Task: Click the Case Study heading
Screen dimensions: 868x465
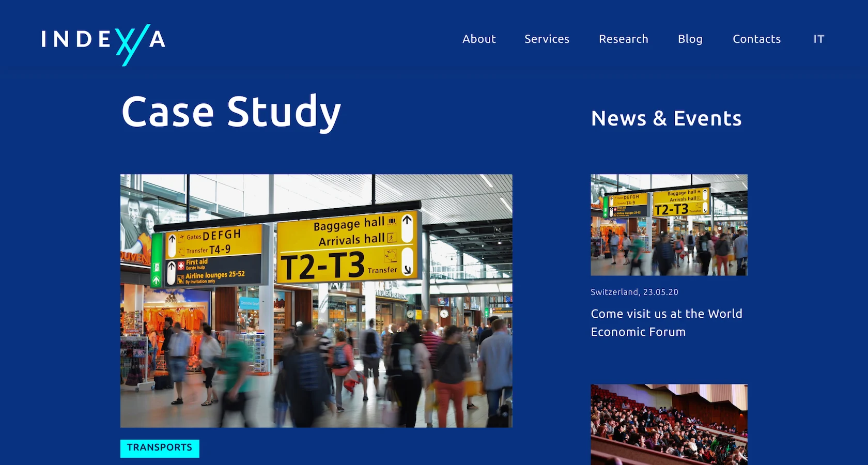Action: [230, 113]
